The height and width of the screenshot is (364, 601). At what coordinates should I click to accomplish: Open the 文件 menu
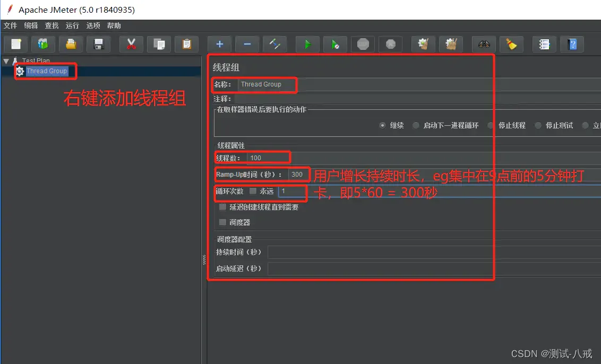click(10, 25)
